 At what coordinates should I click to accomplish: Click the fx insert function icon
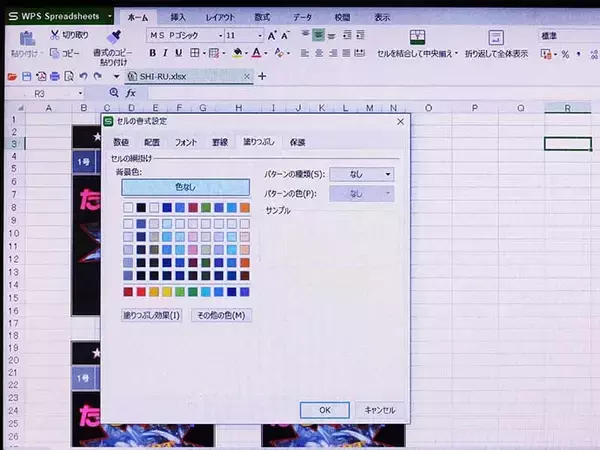point(130,93)
